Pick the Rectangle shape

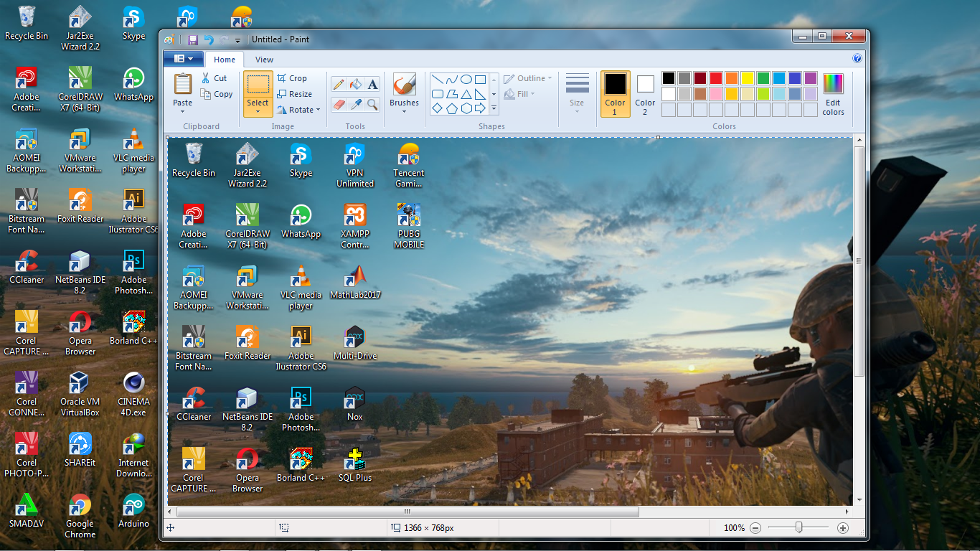click(481, 80)
